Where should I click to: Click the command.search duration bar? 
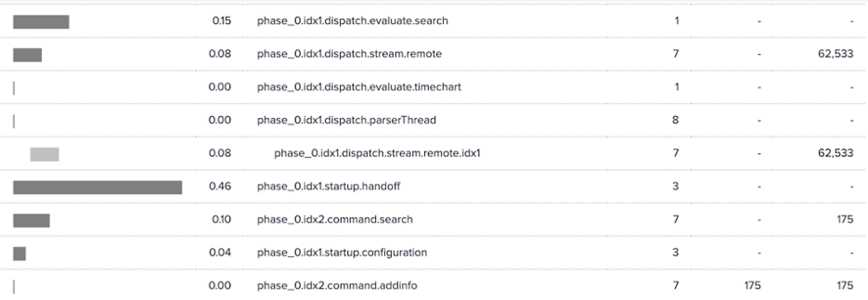[31, 220]
